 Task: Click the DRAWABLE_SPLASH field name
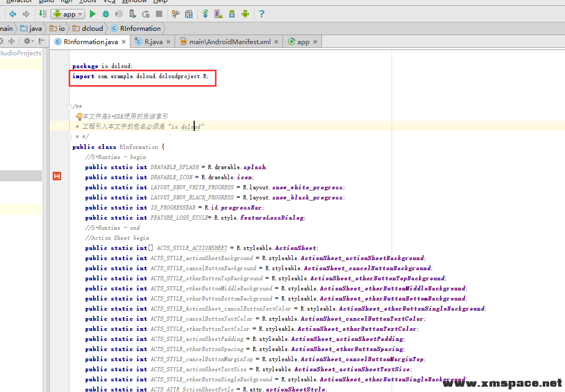coord(175,167)
